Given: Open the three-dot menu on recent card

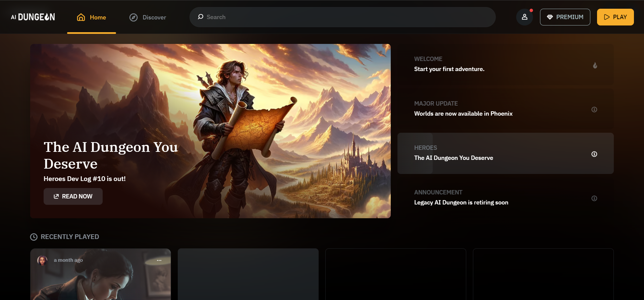Looking at the screenshot, I should click(159, 260).
